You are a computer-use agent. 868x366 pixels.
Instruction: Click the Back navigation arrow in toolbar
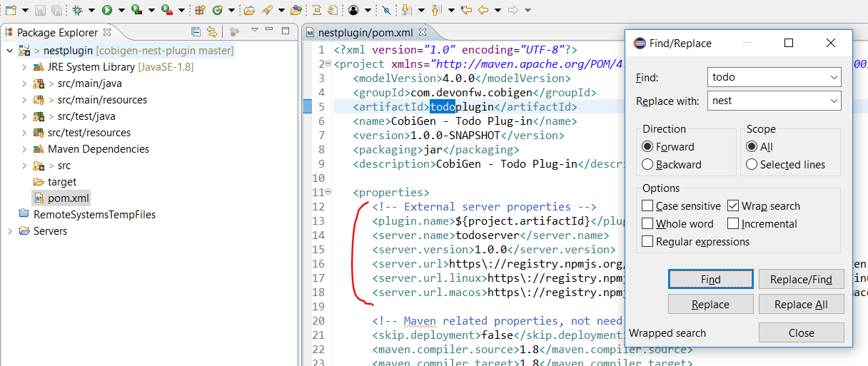pyautogui.click(x=483, y=10)
